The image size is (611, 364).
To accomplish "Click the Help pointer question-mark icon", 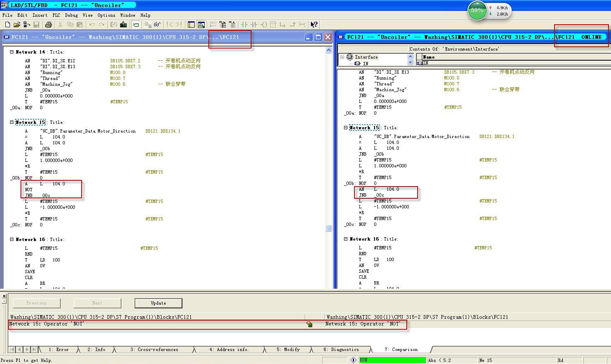I will click(314, 25).
